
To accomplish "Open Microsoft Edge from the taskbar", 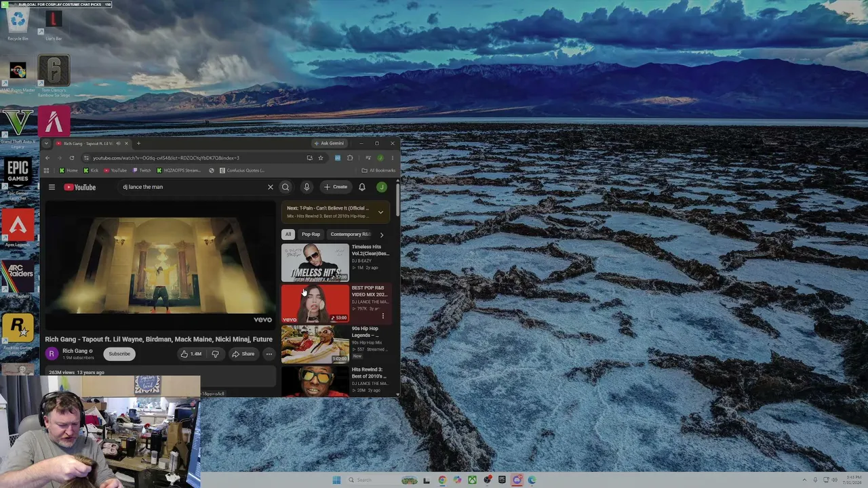I will (532, 480).
